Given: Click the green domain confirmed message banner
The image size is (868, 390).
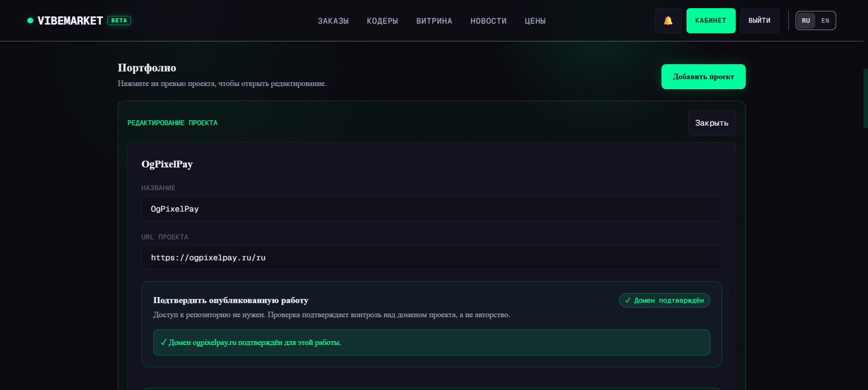Looking at the screenshot, I should (431, 342).
